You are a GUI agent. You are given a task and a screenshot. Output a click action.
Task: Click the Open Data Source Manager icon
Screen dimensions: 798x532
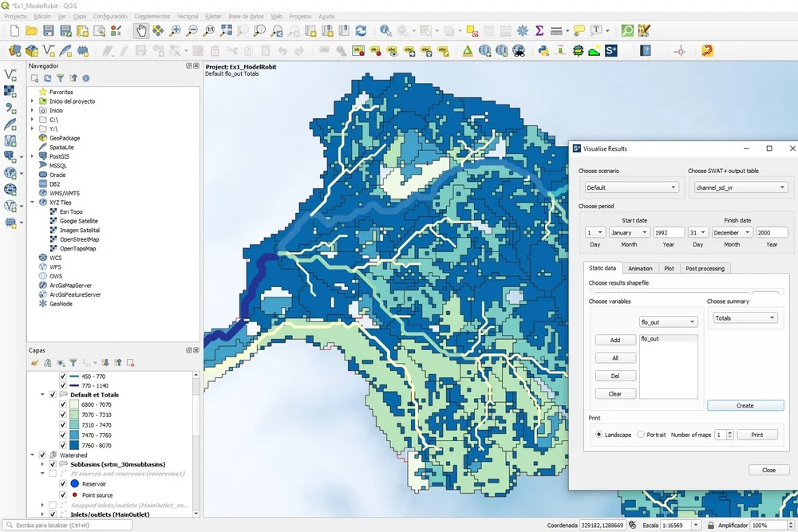tap(14, 51)
